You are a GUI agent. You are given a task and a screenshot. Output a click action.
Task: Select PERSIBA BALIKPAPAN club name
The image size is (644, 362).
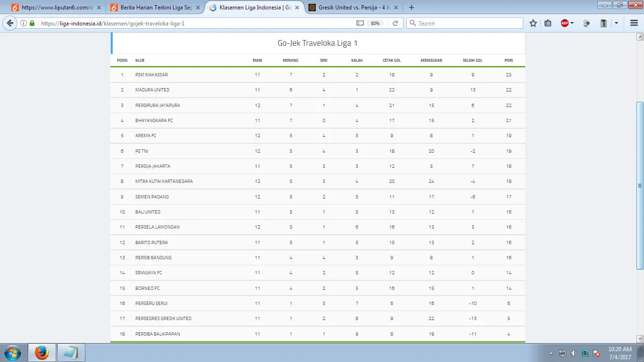pos(157,334)
